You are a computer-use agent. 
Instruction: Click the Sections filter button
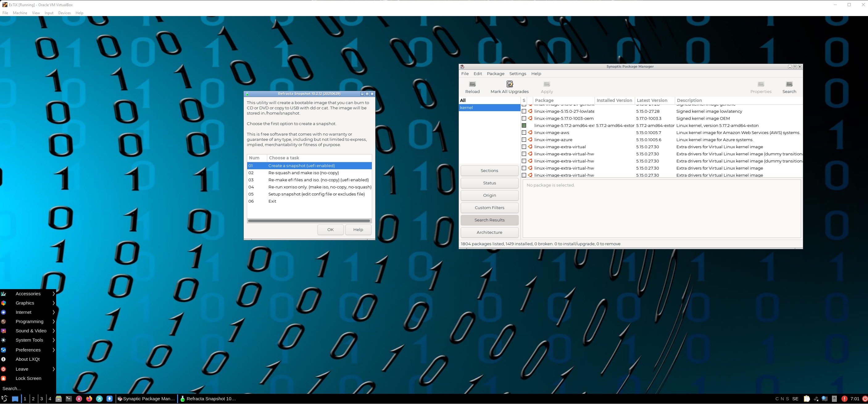tap(489, 170)
